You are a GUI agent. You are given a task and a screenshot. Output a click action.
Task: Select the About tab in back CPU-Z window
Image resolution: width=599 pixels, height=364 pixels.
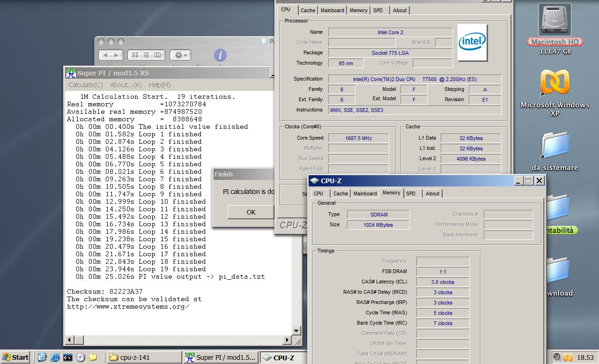click(x=399, y=10)
